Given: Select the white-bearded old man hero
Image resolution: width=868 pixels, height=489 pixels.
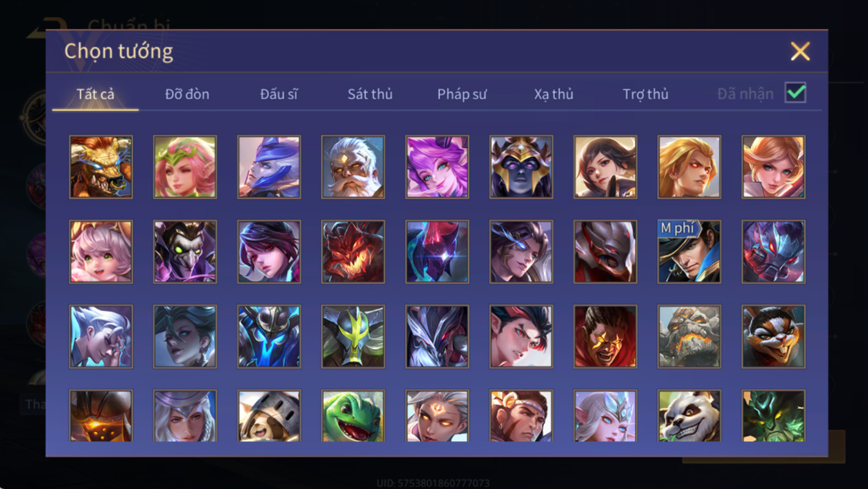Looking at the screenshot, I should pyautogui.click(x=353, y=166).
